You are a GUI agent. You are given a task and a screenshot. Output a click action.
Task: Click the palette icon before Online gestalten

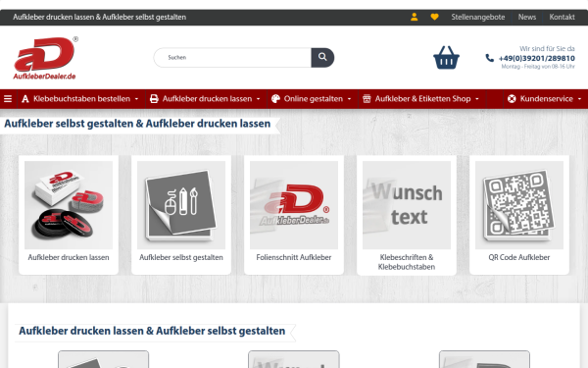click(275, 99)
